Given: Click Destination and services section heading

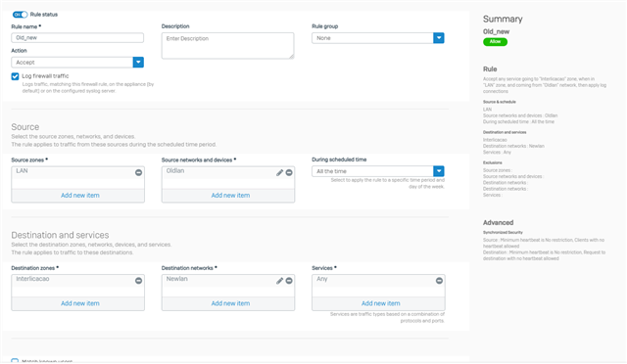Looking at the screenshot, I should tap(60, 235).
